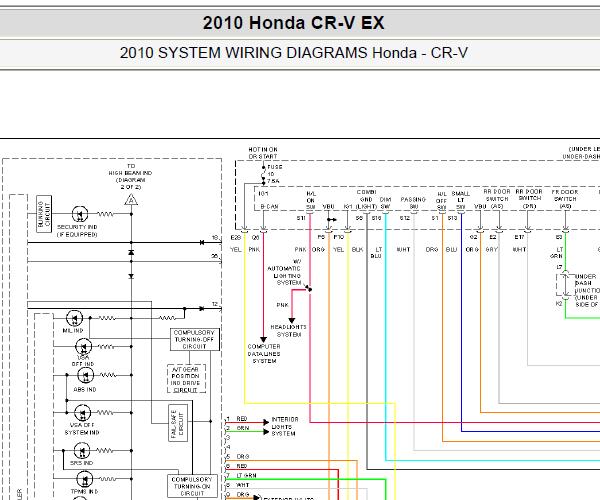Click the pin '1 RED' wire label
Image resolution: width=600 pixels, height=500 pixels.
click(x=237, y=419)
